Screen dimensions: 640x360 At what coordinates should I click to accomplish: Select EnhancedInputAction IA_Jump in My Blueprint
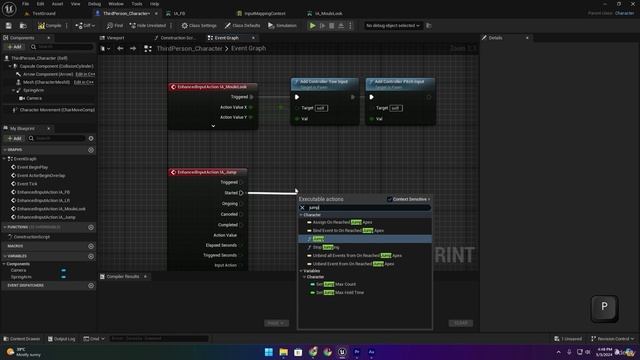pos(46,217)
